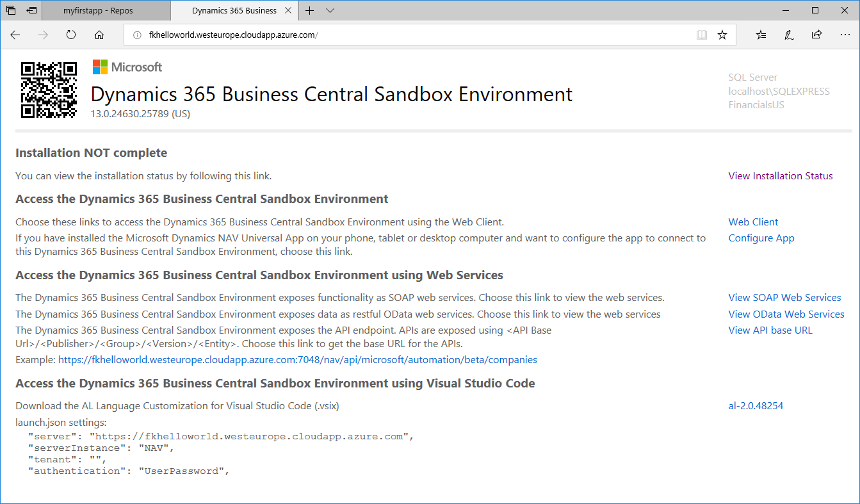Screen dimensions: 860x504
Task: Open View Installation Status link
Action: pyautogui.click(x=780, y=176)
